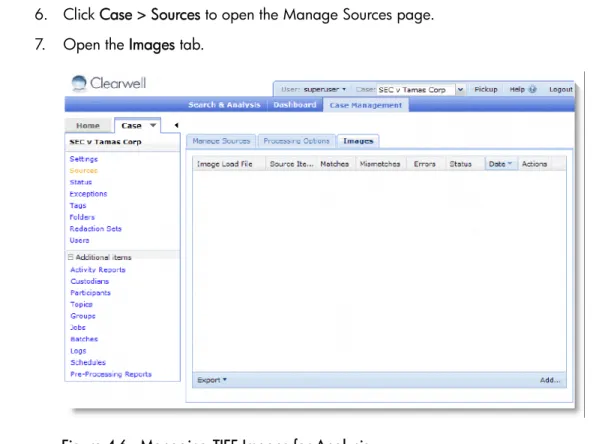Open the Activity Reports link

click(x=98, y=270)
